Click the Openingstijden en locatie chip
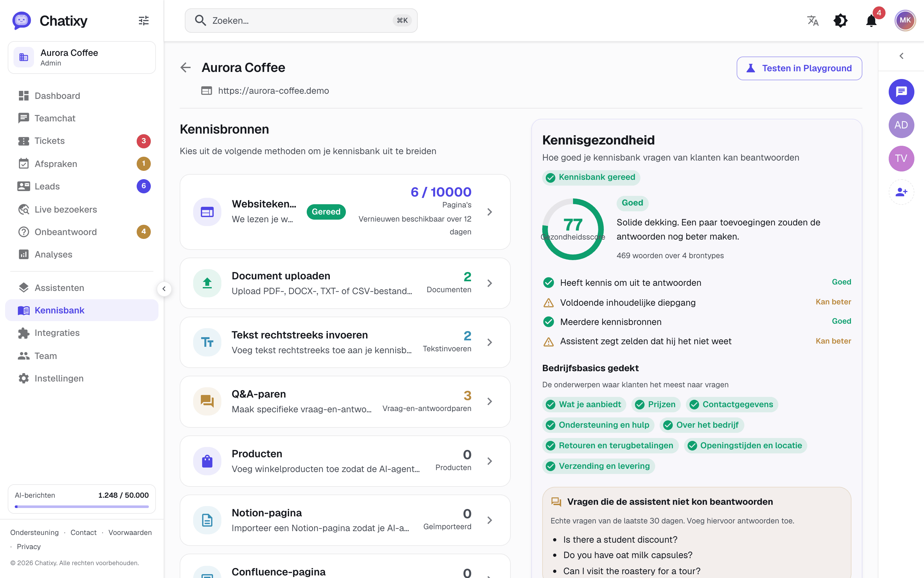924x578 pixels. (x=745, y=445)
